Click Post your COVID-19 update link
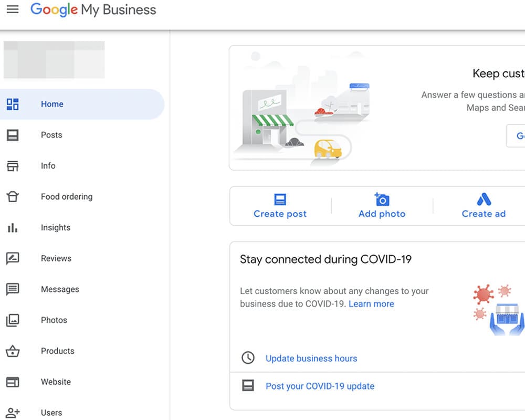Screen dimensions: 525x420 [320, 386]
